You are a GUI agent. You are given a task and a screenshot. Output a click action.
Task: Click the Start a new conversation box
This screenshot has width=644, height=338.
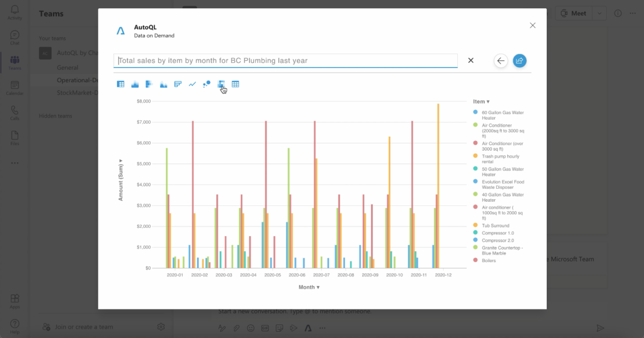[295, 311]
